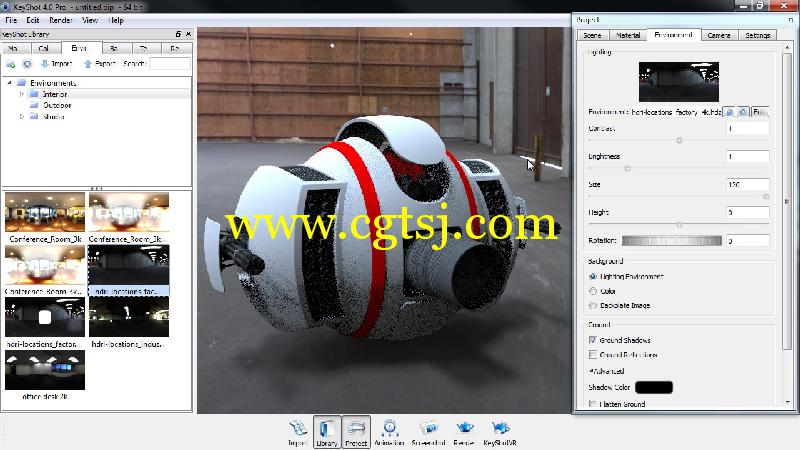
Task: Click the browse environment file icon
Action: (730, 112)
